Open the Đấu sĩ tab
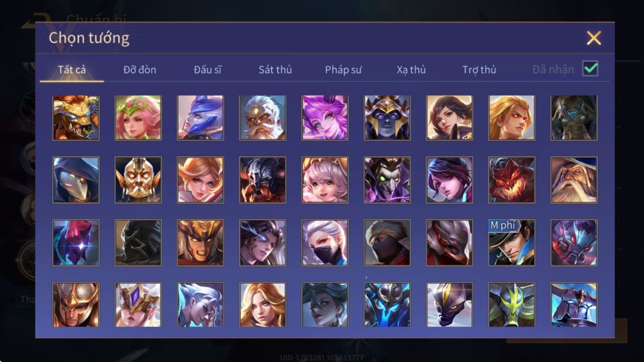The image size is (644, 362). pyautogui.click(x=208, y=70)
